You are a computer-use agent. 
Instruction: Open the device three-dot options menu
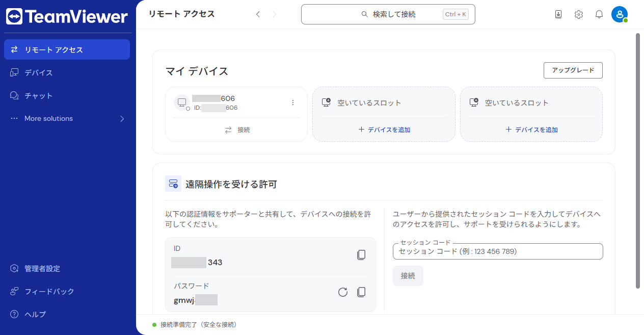pos(292,102)
